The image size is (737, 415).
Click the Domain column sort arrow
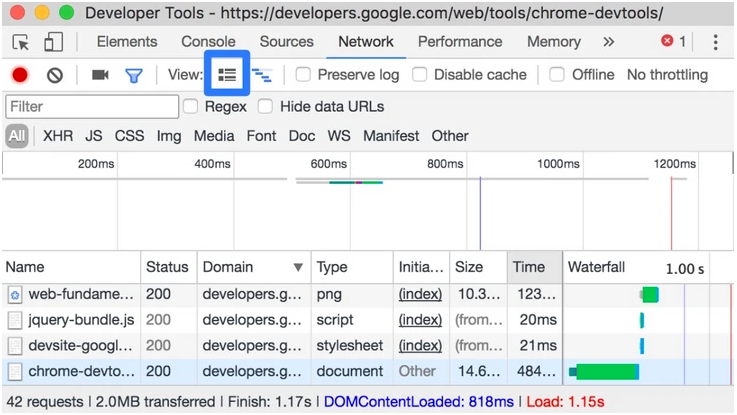tap(298, 267)
